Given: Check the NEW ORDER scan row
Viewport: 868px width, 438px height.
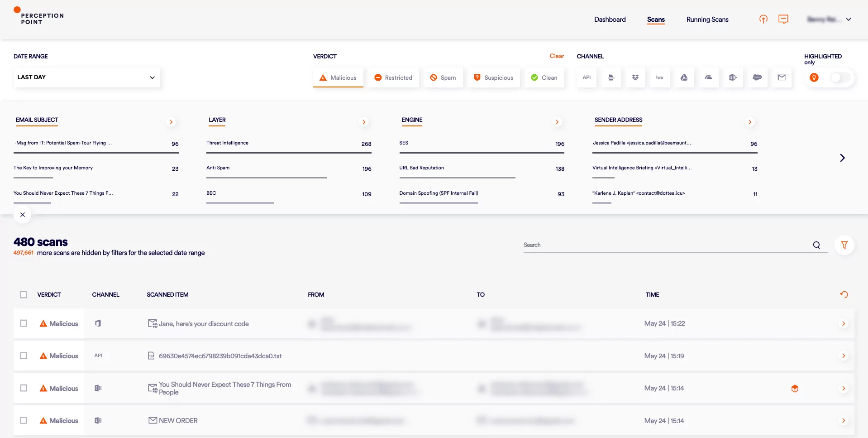Looking at the screenshot, I should point(24,420).
